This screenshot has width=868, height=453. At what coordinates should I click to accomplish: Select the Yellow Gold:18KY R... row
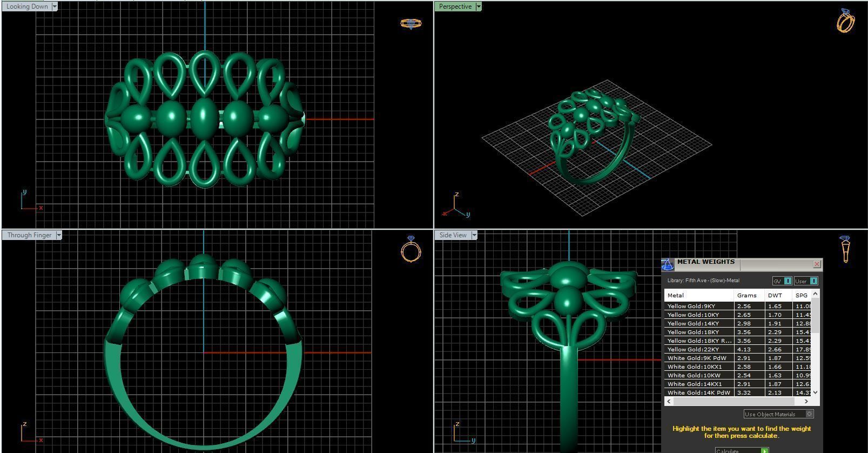point(738,341)
